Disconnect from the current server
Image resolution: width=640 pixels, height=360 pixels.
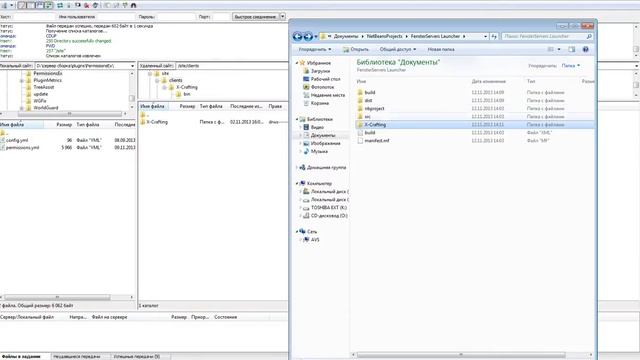click(x=87, y=5)
